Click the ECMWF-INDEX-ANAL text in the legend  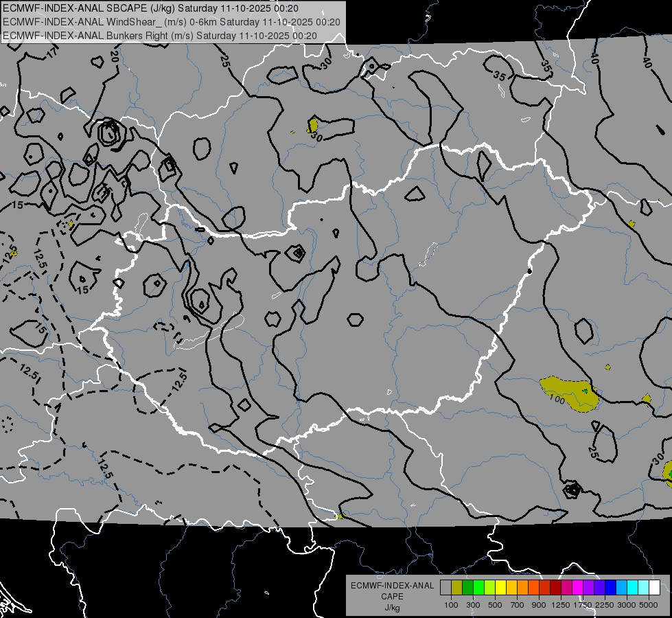[x=392, y=586]
